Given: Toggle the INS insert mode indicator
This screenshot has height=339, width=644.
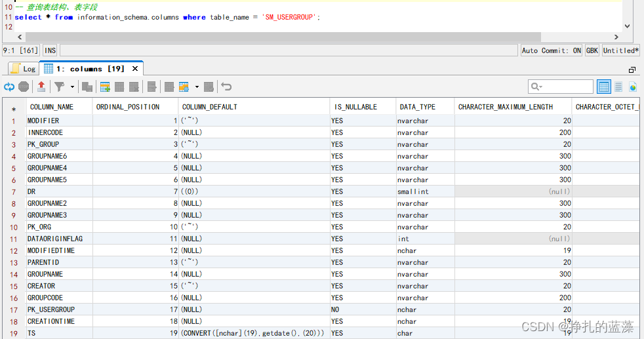Looking at the screenshot, I should [50, 50].
